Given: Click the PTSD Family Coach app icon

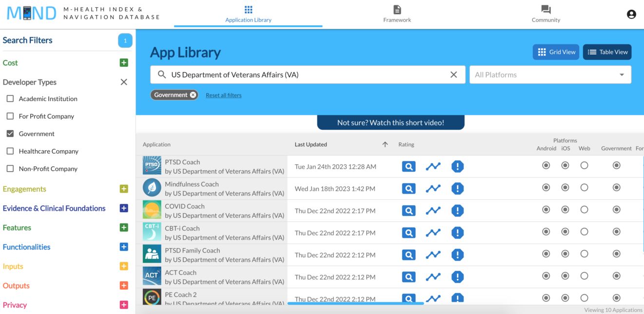Looking at the screenshot, I should click(152, 254).
